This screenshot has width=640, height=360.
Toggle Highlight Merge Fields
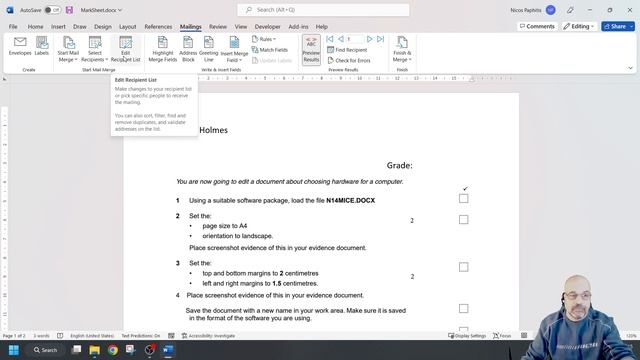point(162,49)
